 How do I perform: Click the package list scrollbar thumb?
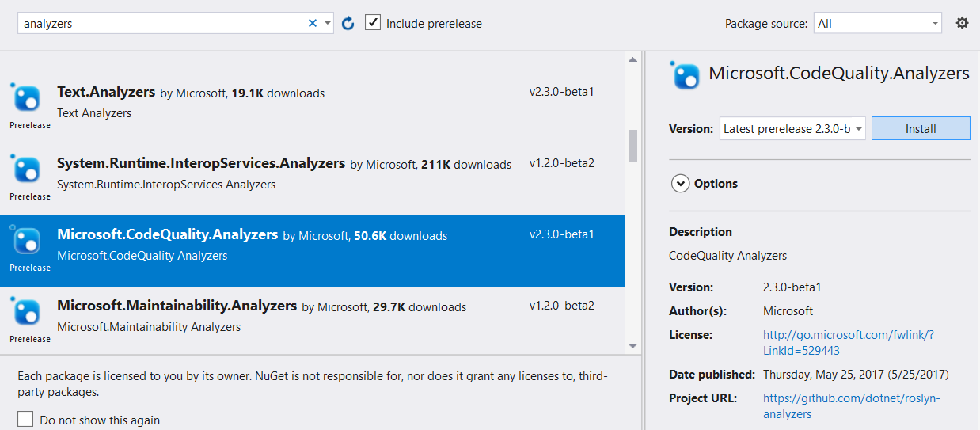[632, 145]
